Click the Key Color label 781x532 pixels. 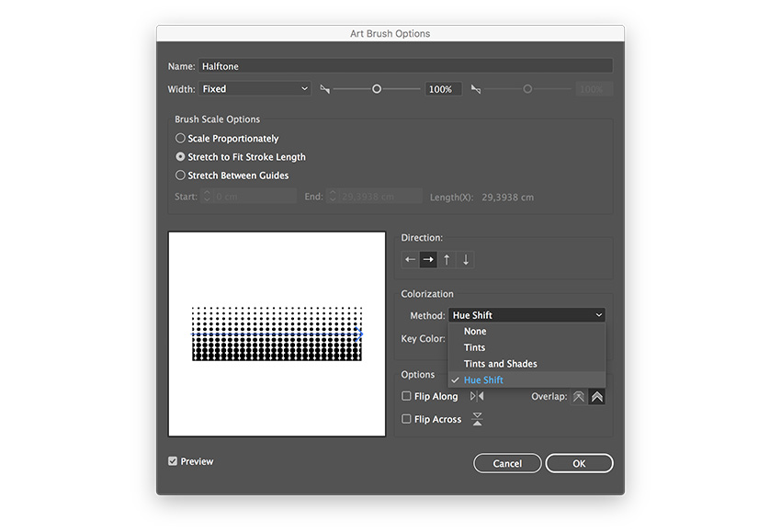pyautogui.click(x=423, y=339)
